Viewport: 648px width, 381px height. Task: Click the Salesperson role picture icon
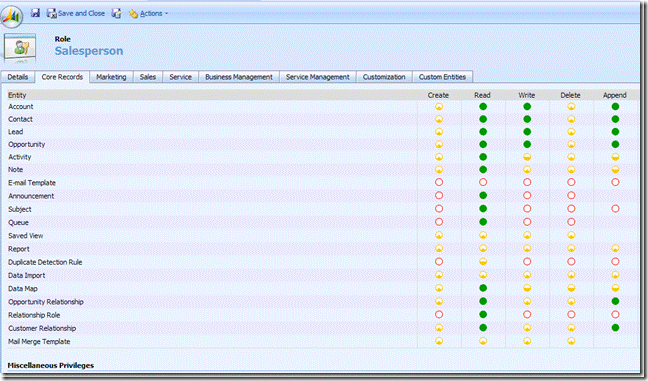pos(19,47)
